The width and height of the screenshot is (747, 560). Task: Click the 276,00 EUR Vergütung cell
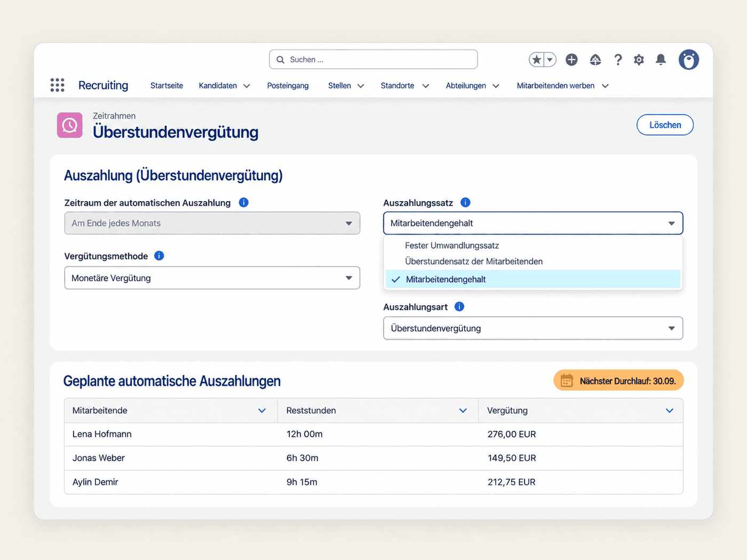pos(512,434)
